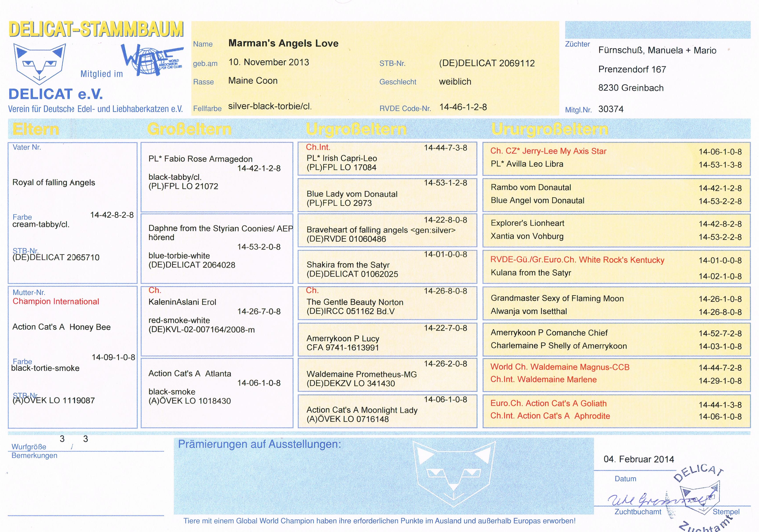Click the Großeltern column heading
The width and height of the screenshot is (759, 532).
190,129
